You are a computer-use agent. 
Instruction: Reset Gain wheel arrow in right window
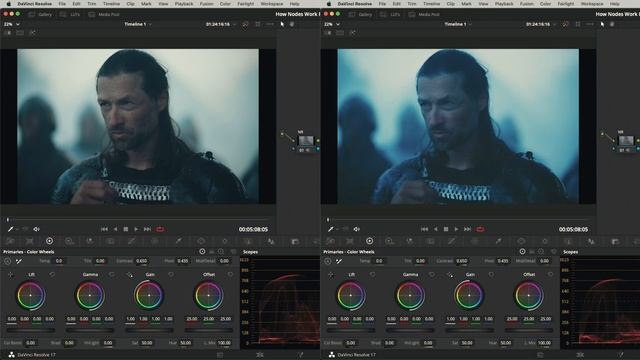pyautogui.click(x=491, y=275)
